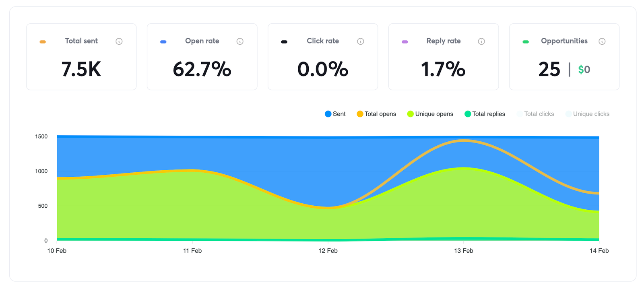Select the 62.7% open rate value
This screenshot has height=289, width=644.
pyautogui.click(x=202, y=69)
